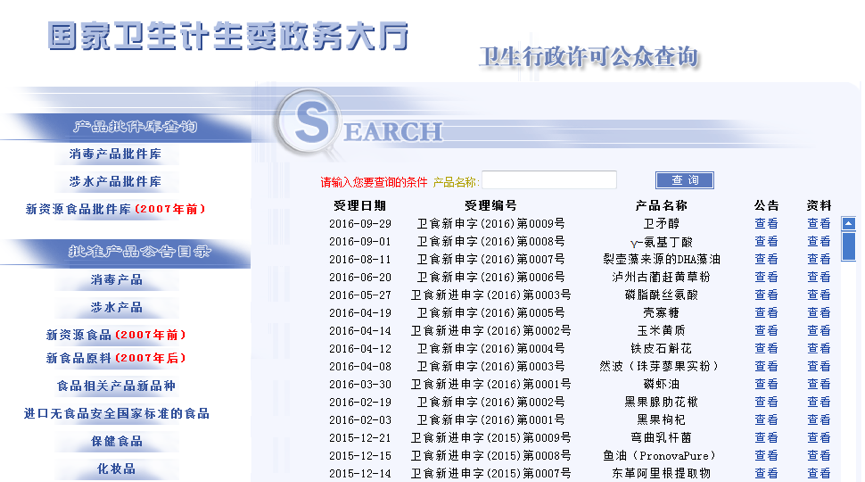Viewport: 865px width, 482px height.
Task: View 资料 for 铁皮石斛花 row
Action: 819,349
